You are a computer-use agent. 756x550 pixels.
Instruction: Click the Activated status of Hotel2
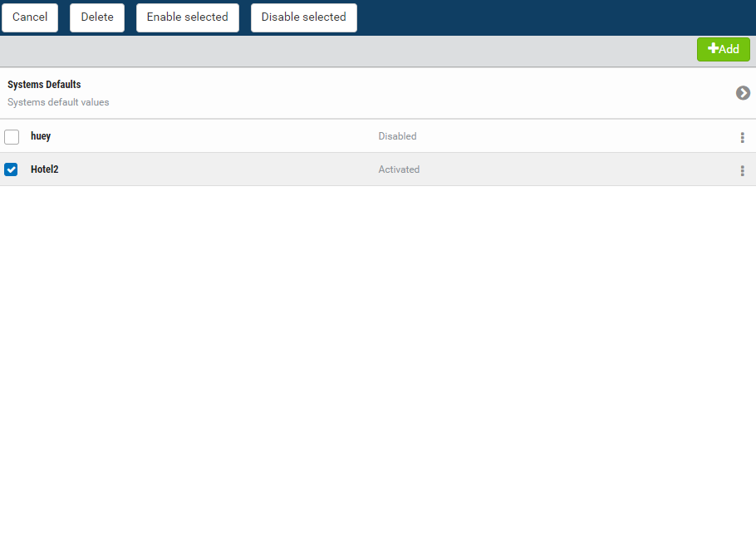(x=399, y=169)
